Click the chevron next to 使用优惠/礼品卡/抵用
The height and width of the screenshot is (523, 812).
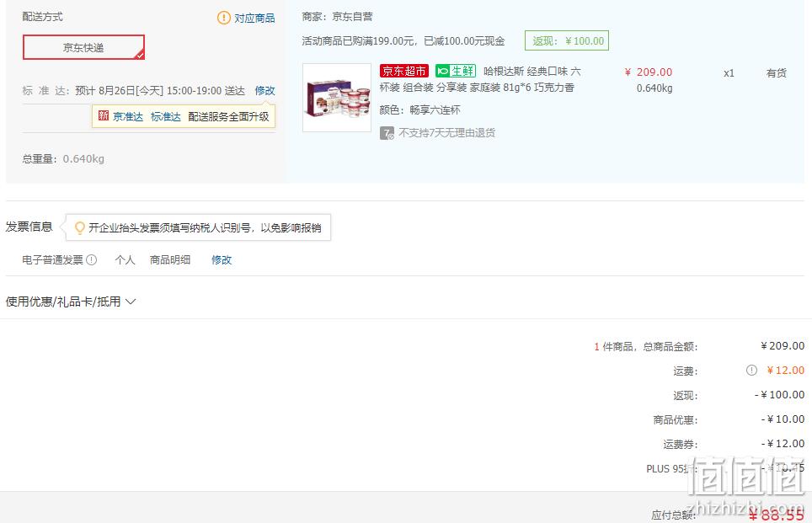[131, 302]
